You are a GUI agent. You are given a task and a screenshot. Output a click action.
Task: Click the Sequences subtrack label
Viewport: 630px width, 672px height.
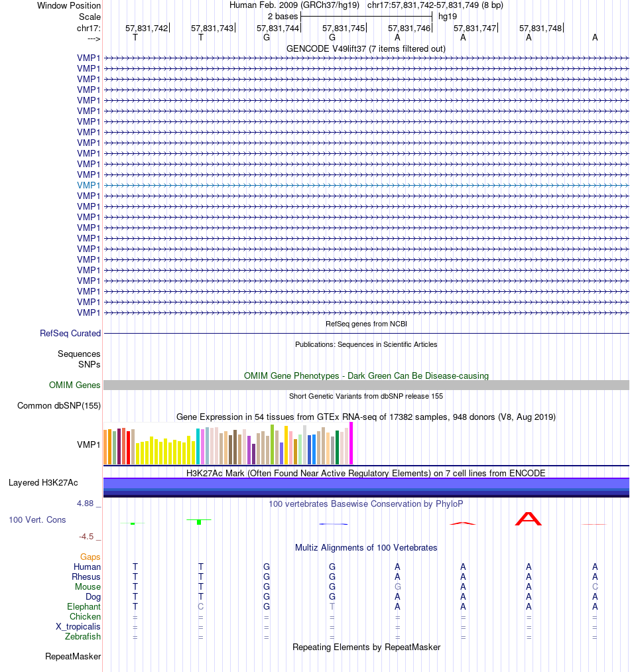coord(79,354)
